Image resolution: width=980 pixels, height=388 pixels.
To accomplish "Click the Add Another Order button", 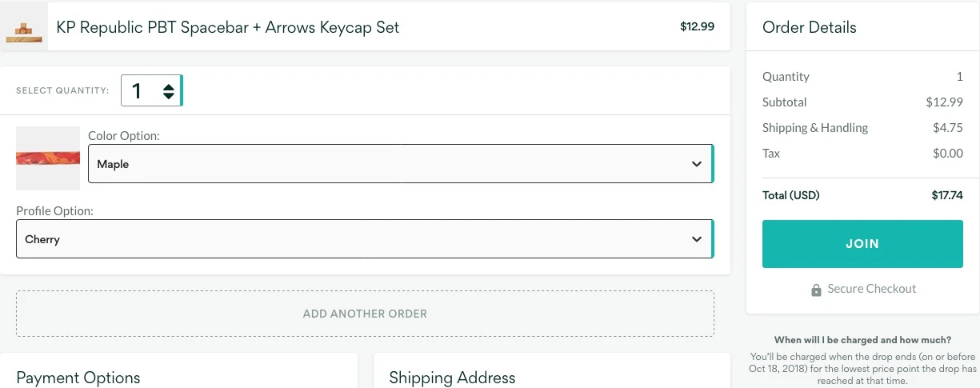I will pyautogui.click(x=365, y=314).
